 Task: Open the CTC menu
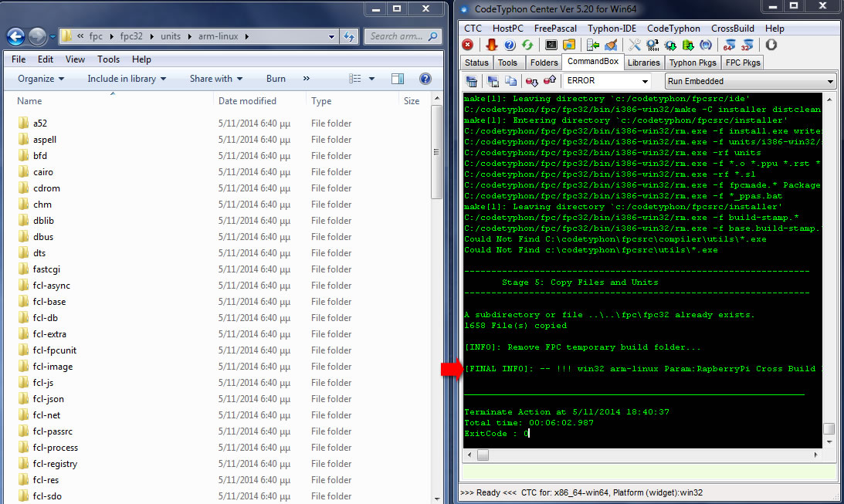(x=473, y=29)
